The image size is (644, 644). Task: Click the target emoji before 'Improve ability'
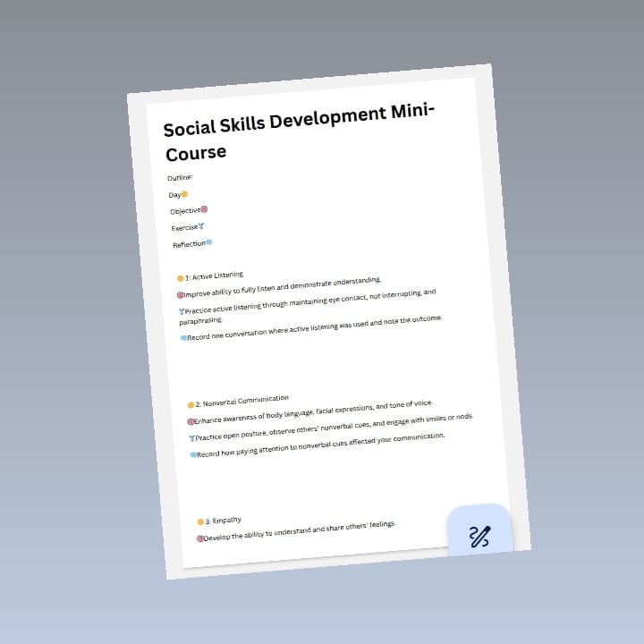pos(180,295)
